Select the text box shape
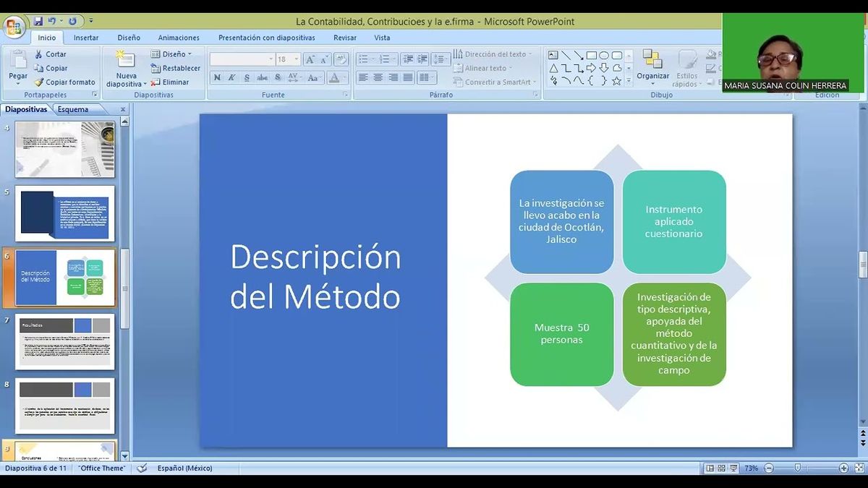This screenshot has height=488, width=868. pos(553,55)
